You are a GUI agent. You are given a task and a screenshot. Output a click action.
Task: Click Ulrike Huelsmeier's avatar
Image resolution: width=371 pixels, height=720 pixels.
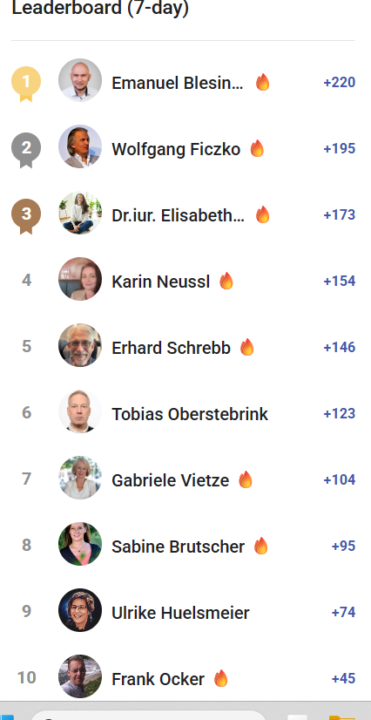[x=80, y=610]
